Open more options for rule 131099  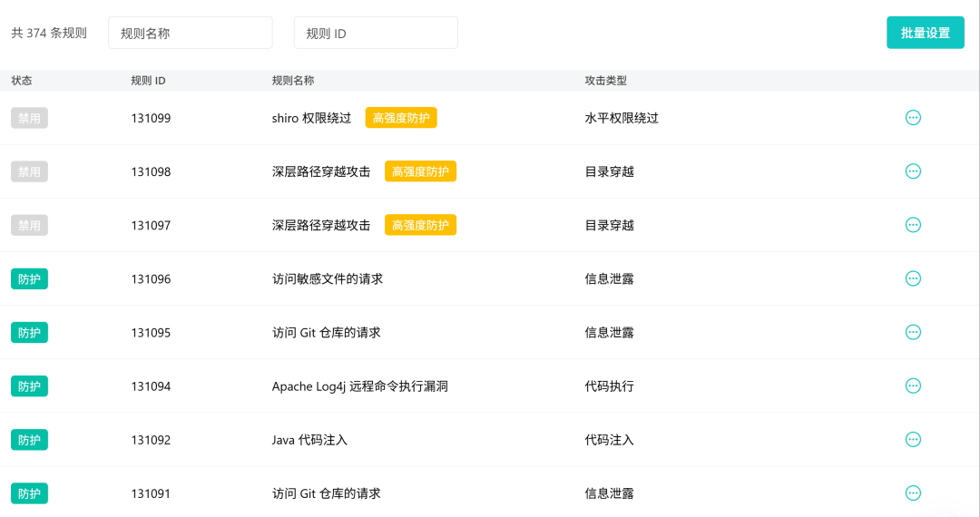913,117
